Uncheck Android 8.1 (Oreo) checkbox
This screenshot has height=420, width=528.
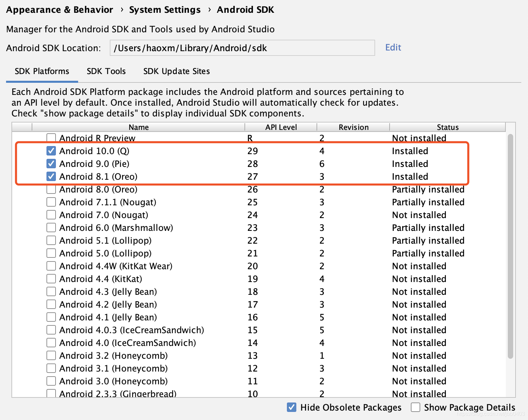tap(51, 176)
